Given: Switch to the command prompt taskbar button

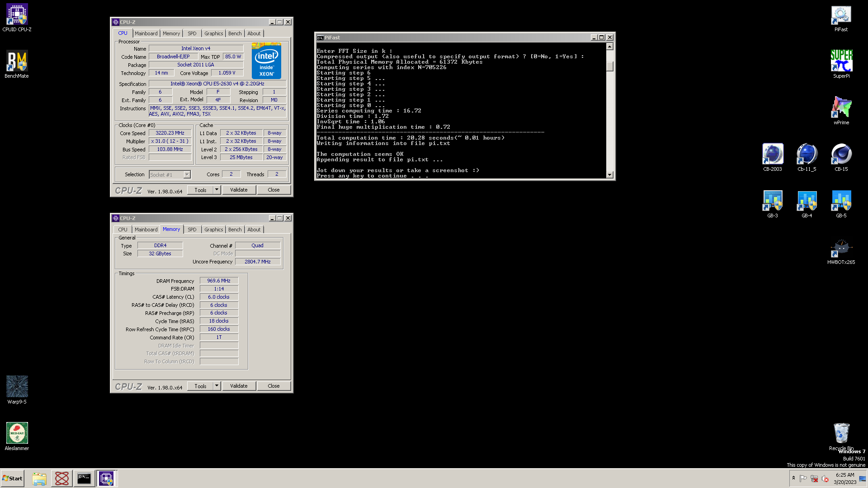Looking at the screenshot, I should point(84,479).
